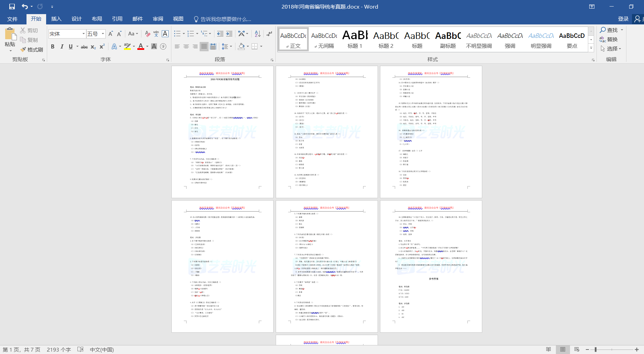Open the font name dropdown (宋体)
The height and width of the screenshot is (354, 644).
(83, 34)
